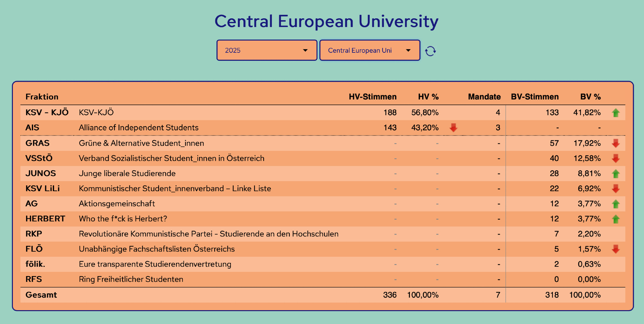
Task: Click the green up arrow in KSV-KJÖ row
Action: [616, 113]
